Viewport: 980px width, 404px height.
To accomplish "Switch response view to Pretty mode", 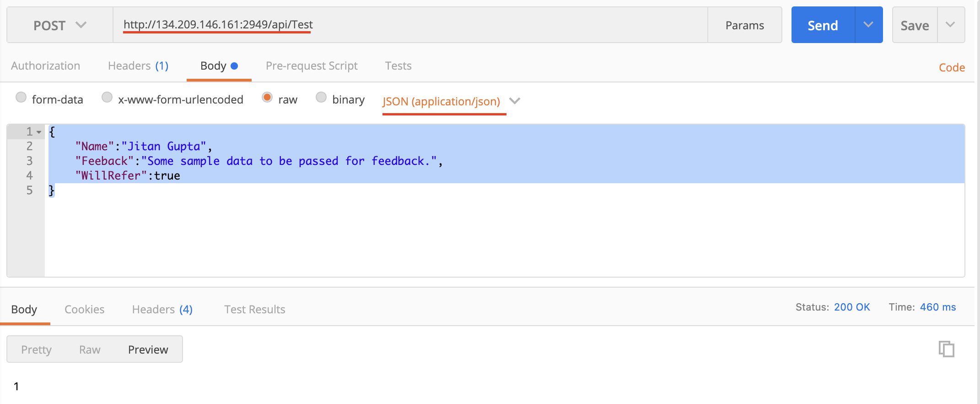I will (x=36, y=349).
